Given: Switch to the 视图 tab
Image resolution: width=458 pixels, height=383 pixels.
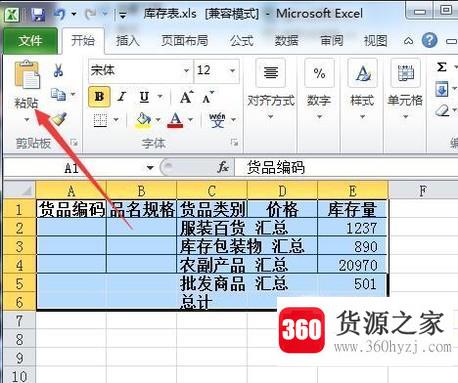Looking at the screenshot, I should [x=376, y=41].
